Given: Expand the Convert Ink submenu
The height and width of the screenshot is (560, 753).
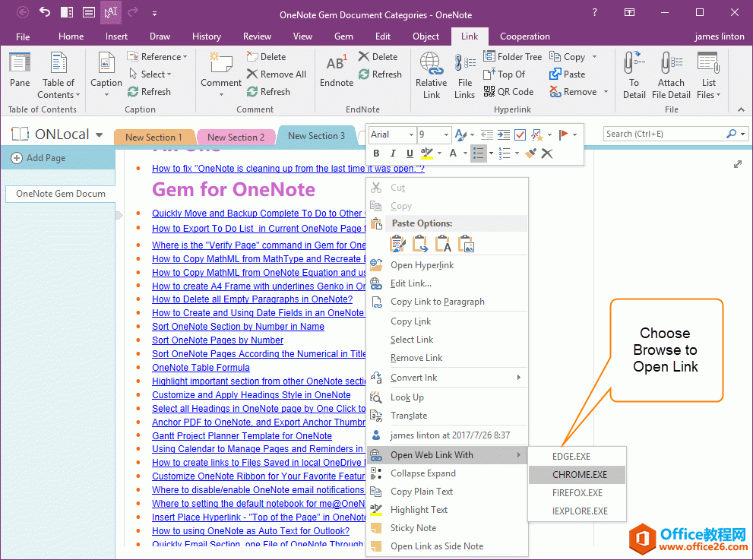Looking at the screenshot, I should pos(414,376).
